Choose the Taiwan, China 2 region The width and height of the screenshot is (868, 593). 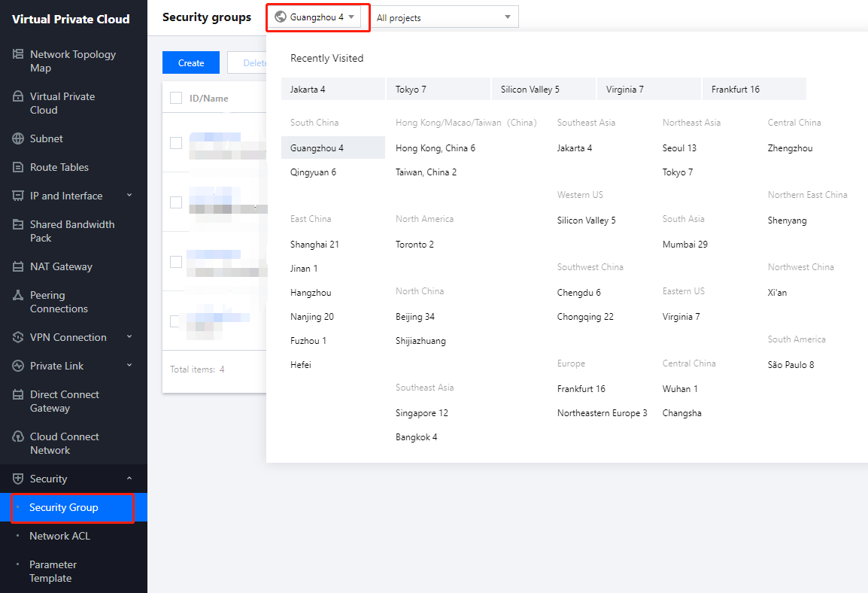pos(426,172)
